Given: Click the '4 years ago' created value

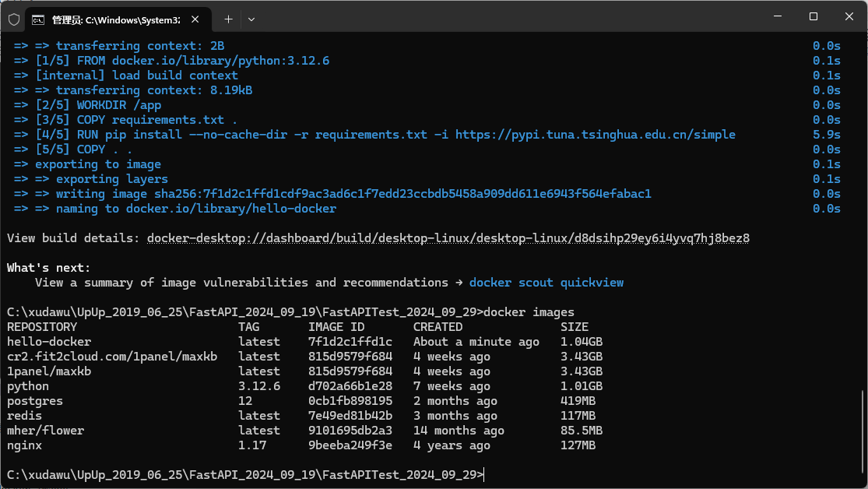Looking at the screenshot, I should pos(452,445).
